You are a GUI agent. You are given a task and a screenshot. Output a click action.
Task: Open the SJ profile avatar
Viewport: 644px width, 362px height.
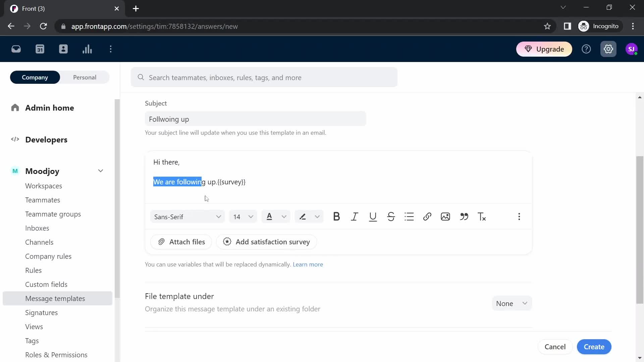point(632,49)
